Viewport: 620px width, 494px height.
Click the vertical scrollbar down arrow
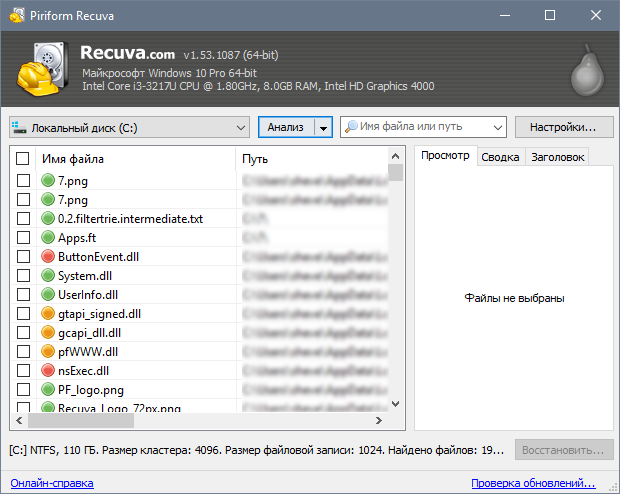pos(395,404)
